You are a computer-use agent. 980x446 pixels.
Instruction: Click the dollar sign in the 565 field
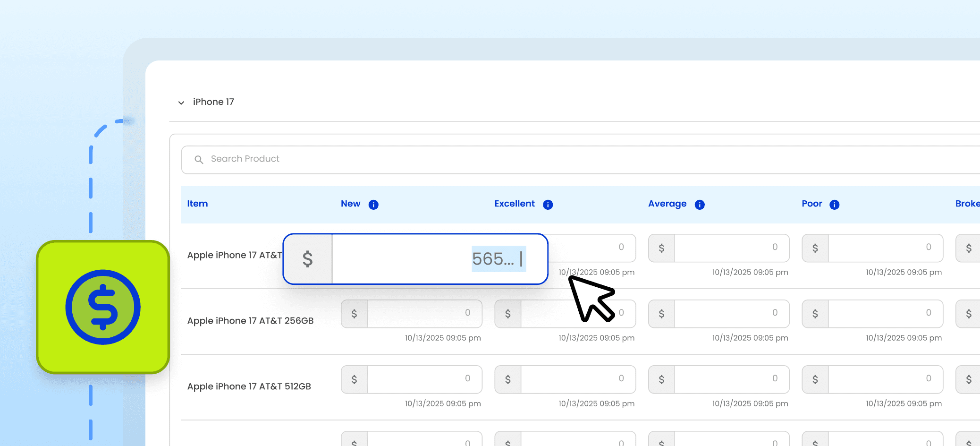click(308, 259)
